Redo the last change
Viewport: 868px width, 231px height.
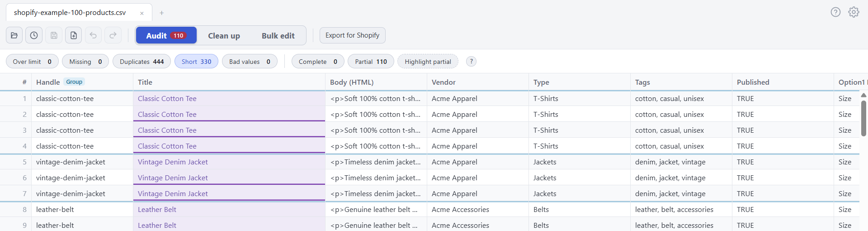(113, 35)
